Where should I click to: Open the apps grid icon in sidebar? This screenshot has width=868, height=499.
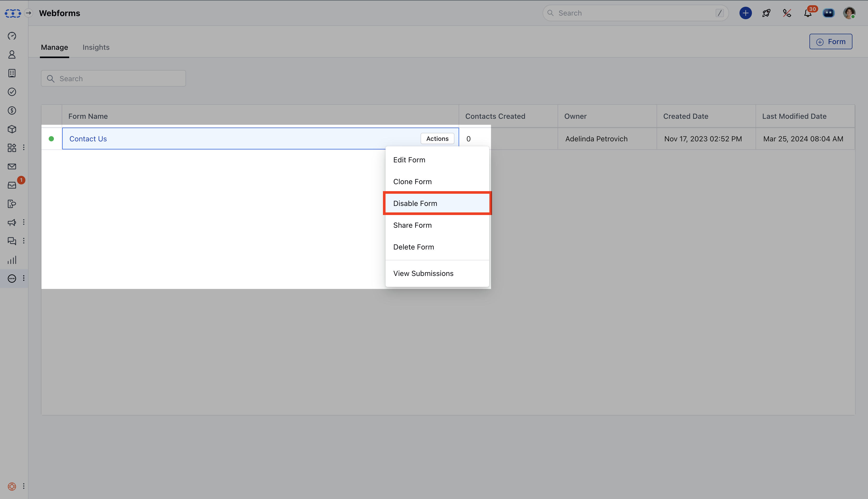pyautogui.click(x=12, y=148)
